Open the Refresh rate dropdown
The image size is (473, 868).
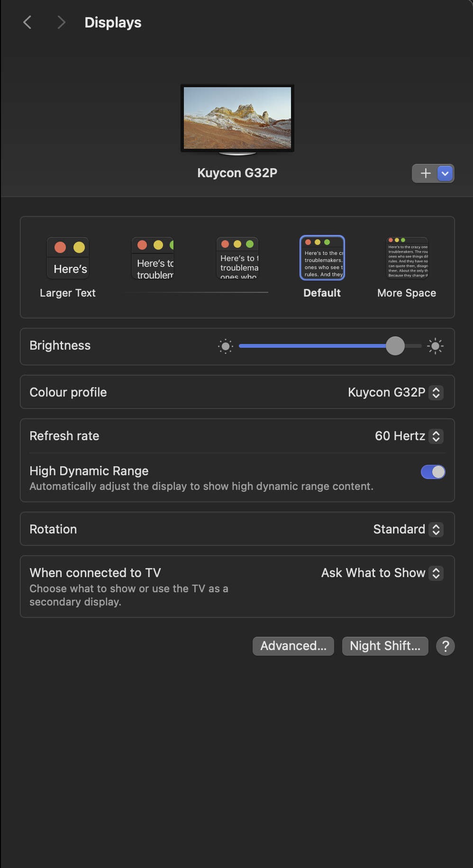coord(436,436)
